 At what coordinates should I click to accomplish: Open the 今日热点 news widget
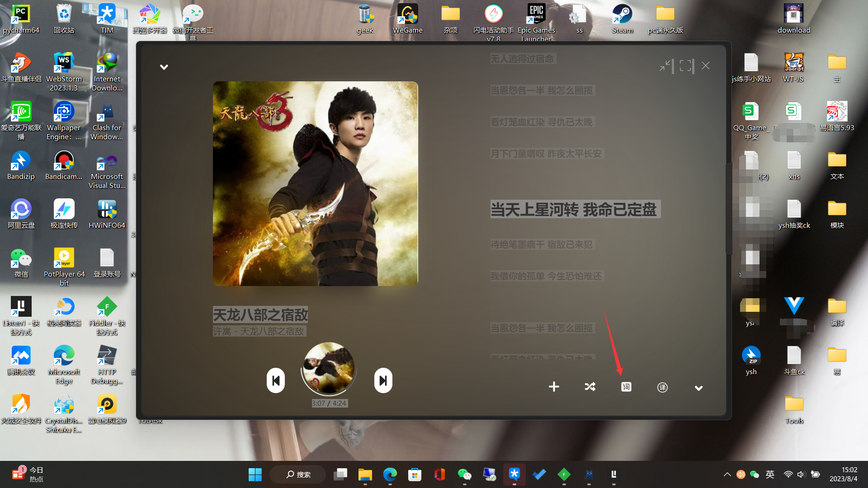point(28,474)
